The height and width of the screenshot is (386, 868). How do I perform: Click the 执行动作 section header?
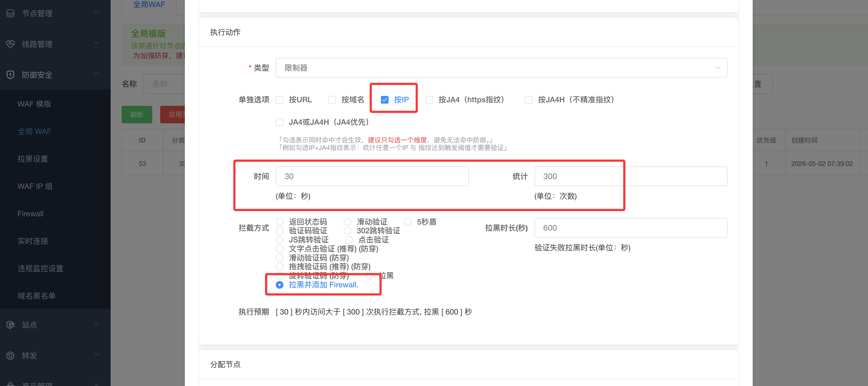[225, 32]
